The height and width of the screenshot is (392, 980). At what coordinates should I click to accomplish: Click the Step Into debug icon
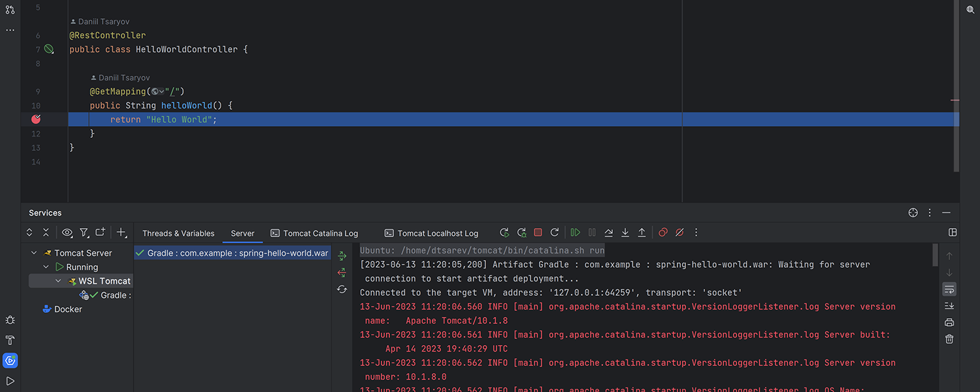pos(625,233)
